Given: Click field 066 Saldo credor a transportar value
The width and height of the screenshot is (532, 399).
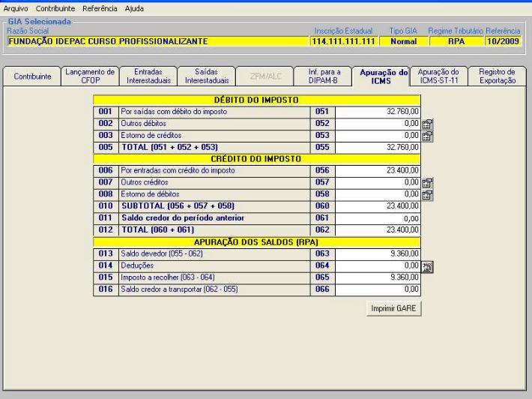Looking at the screenshot, I should 378,289.
